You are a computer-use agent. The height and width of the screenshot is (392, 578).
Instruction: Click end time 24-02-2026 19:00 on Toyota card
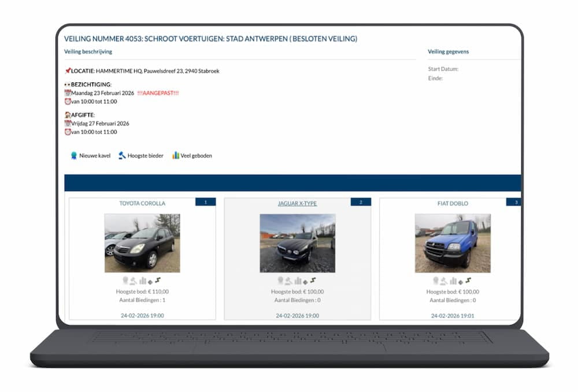click(x=142, y=315)
